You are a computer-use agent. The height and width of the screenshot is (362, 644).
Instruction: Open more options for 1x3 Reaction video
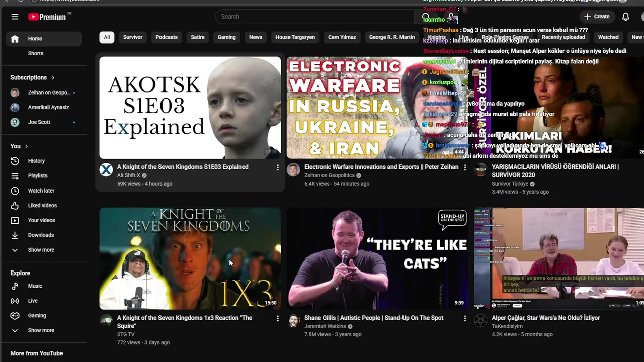[x=278, y=318]
